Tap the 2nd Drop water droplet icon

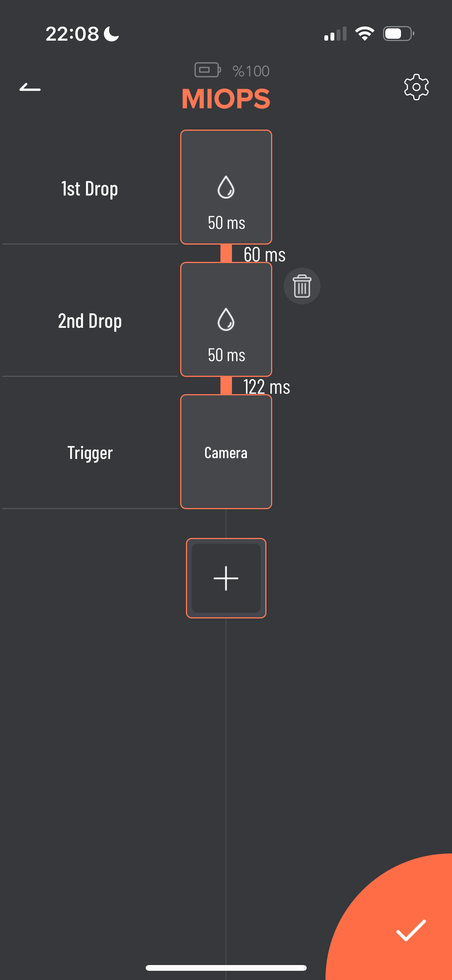click(x=226, y=319)
